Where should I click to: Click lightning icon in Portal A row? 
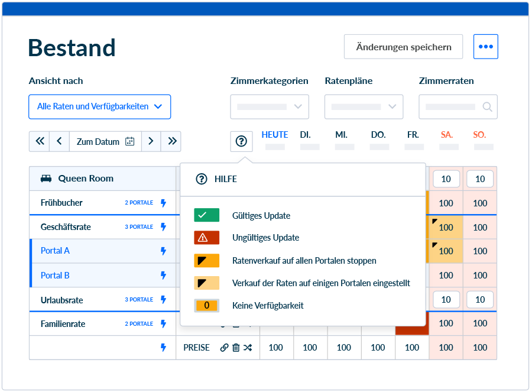pos(164,251)
